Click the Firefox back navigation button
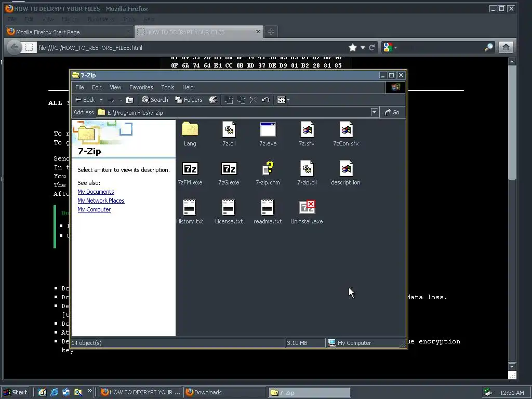Viewport: 532px width, 399px height. tap(14, 47)
